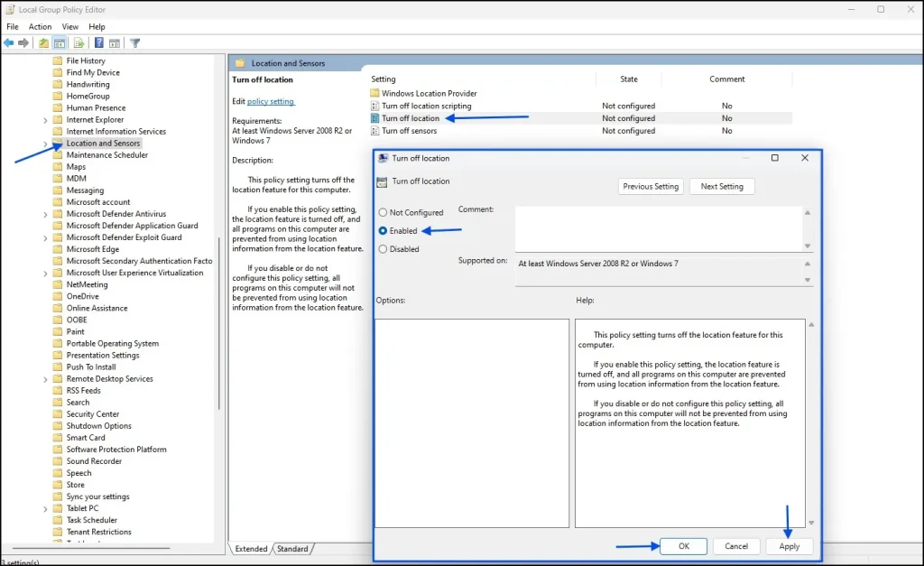Screen dimensions: 924x566
Task: Switch to the Extended tab
Action: [251, 548]
